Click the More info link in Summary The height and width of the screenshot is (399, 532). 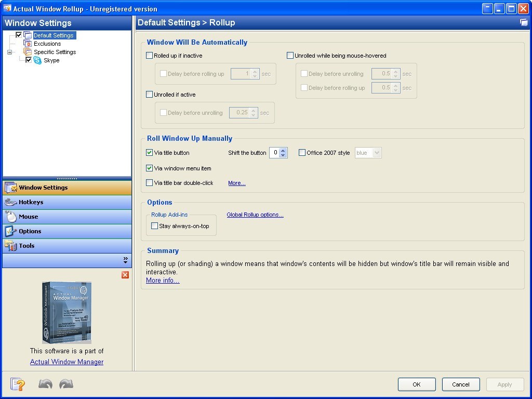pos(162,280)
